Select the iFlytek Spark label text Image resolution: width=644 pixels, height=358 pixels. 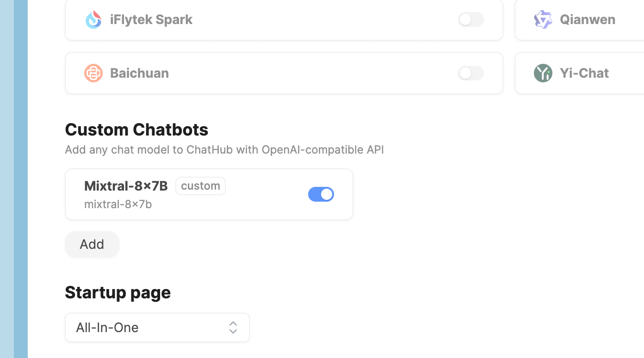click(x=151, y=19)
